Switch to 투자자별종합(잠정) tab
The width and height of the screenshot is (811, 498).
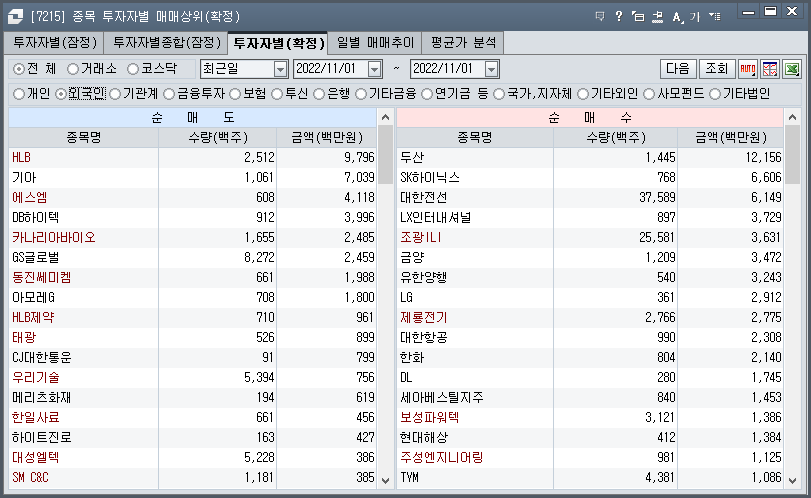tap(166, 43)
